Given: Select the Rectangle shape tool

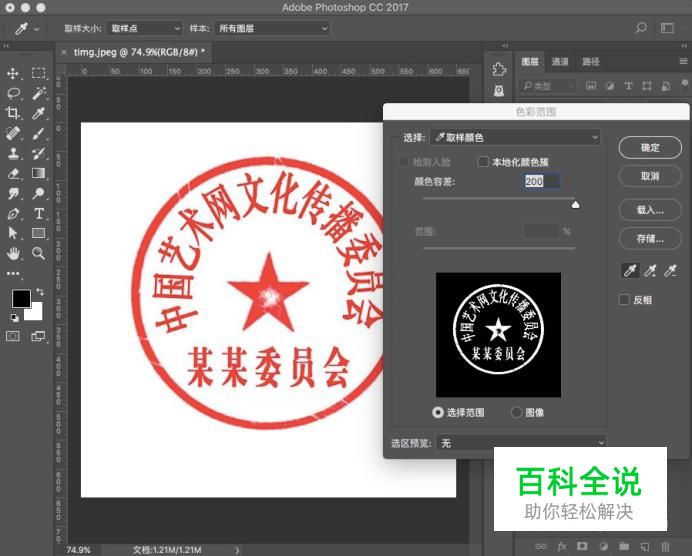Looking at the screenshot, I should tap(39, 233).
